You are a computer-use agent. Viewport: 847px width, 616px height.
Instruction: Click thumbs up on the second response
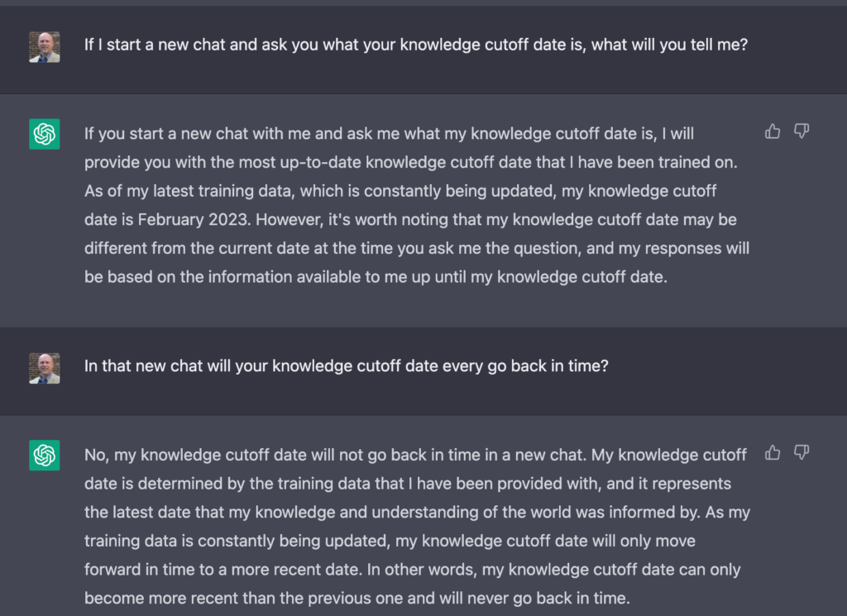coord(772,452)
